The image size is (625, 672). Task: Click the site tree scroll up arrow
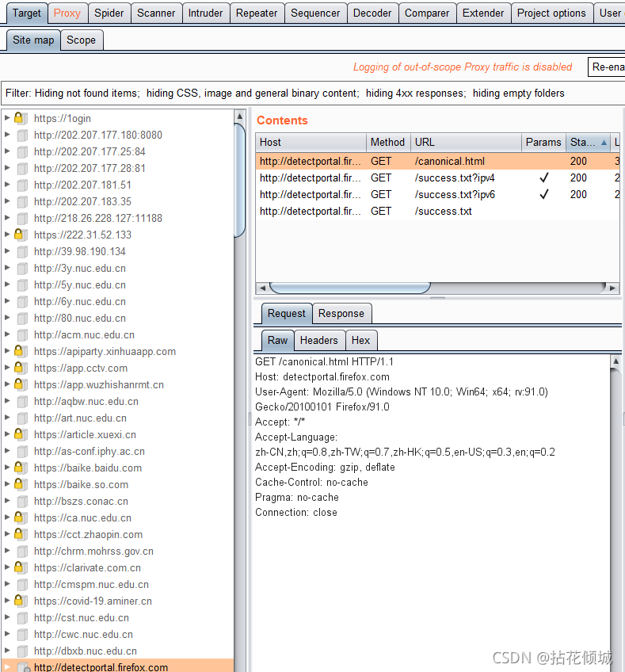240,116
